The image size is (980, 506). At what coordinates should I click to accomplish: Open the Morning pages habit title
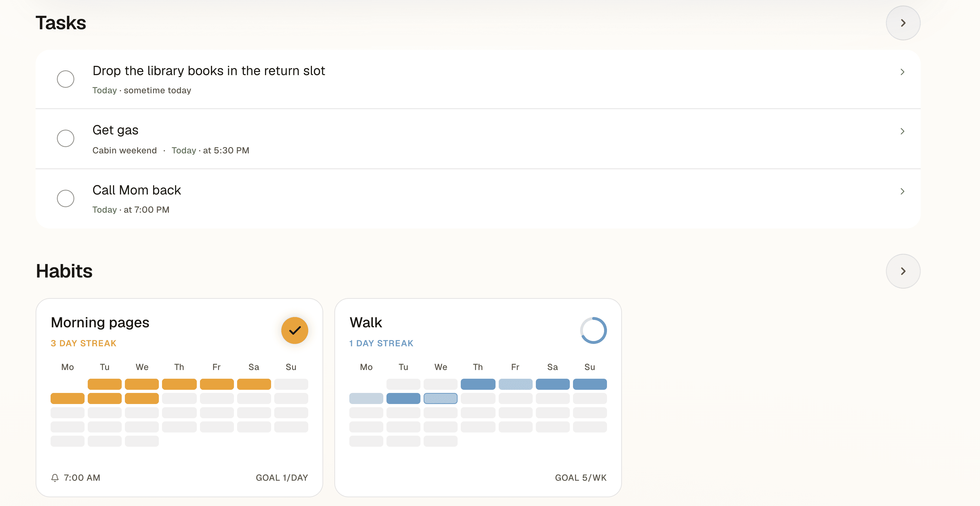pyautogui.click(x=100, y=323)
